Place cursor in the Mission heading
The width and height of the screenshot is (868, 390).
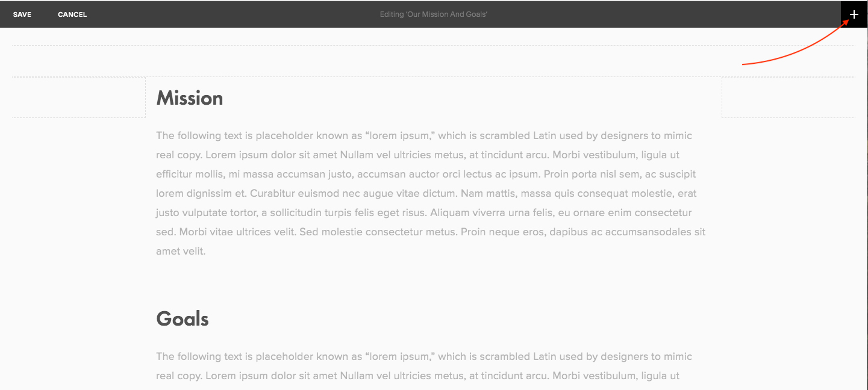point(190,98)
